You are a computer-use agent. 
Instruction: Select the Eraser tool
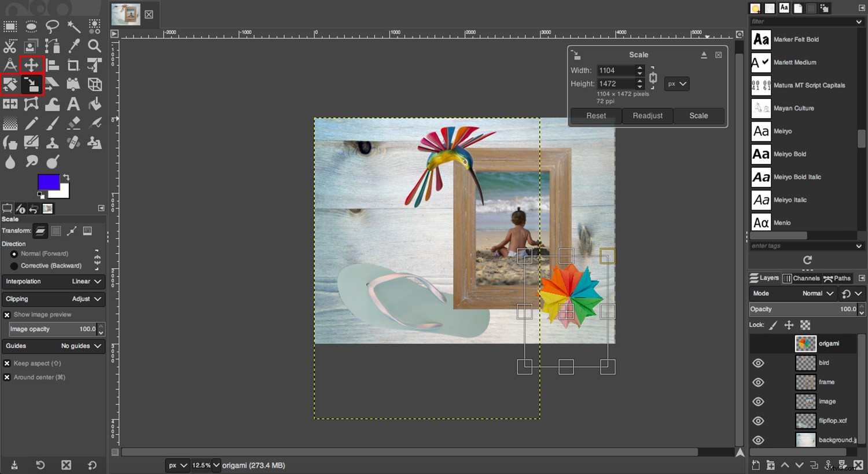pos(73,123)
